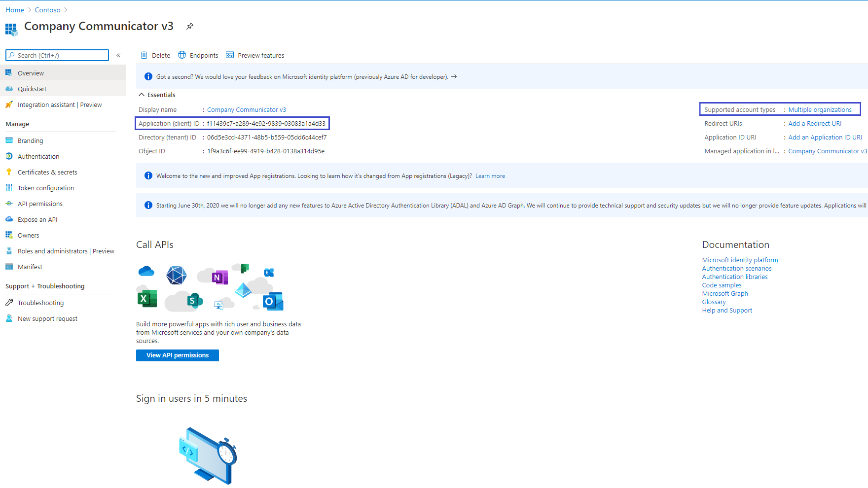
Task: Click the Token configuration icon
Action: coord(9,188)
